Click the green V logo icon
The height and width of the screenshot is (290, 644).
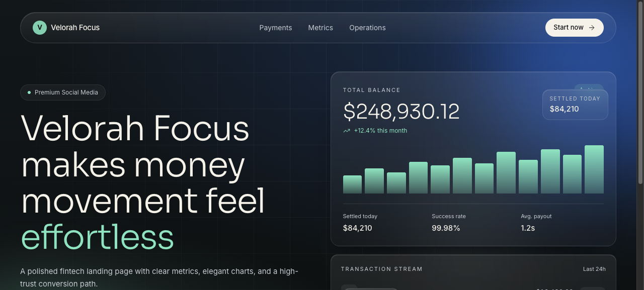(x=40, y=28)
